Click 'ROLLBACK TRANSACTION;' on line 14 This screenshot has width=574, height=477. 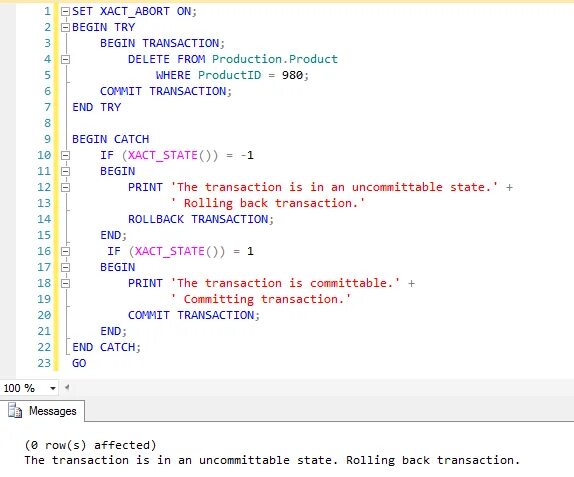201,219
